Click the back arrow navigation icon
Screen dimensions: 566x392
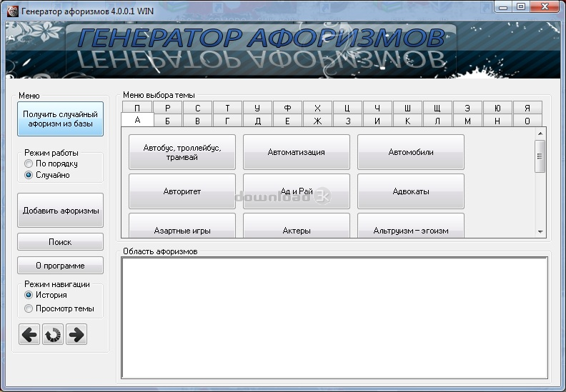pos(29,334)
